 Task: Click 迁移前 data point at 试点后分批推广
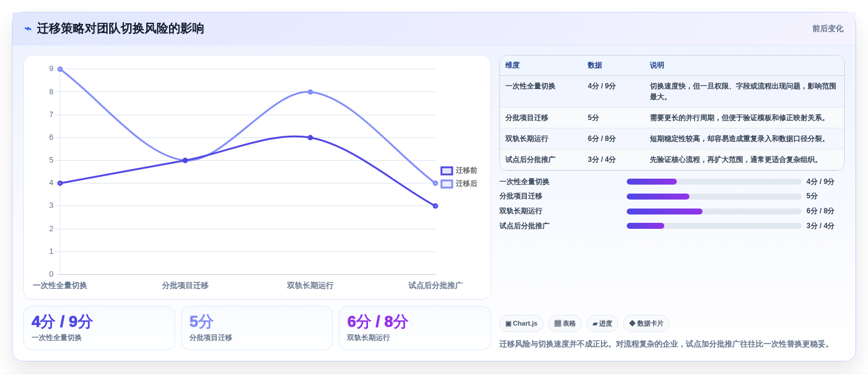click(x=435, y=206)
